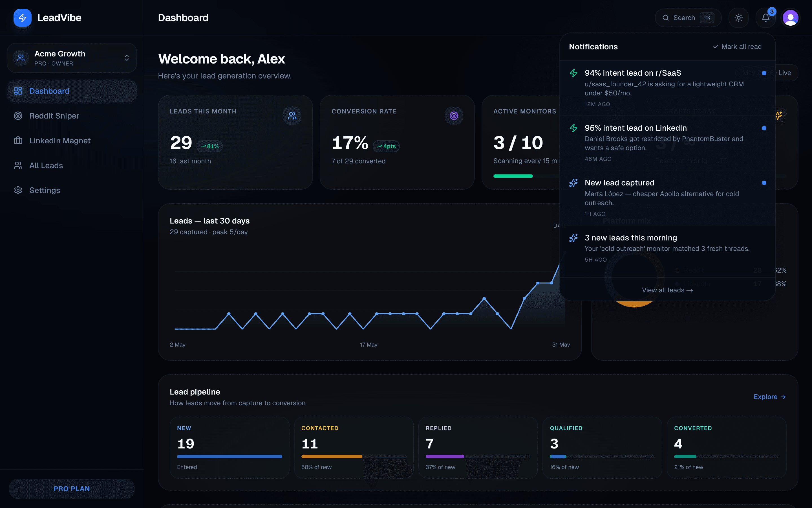The image size is (812, 508).
Task: Click the All Leads people icon
Action: point(18,166)
